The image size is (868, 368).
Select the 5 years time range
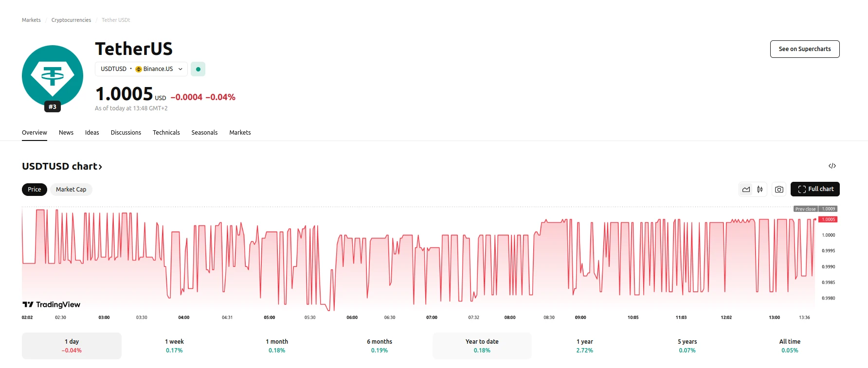(x=687, y=346)
